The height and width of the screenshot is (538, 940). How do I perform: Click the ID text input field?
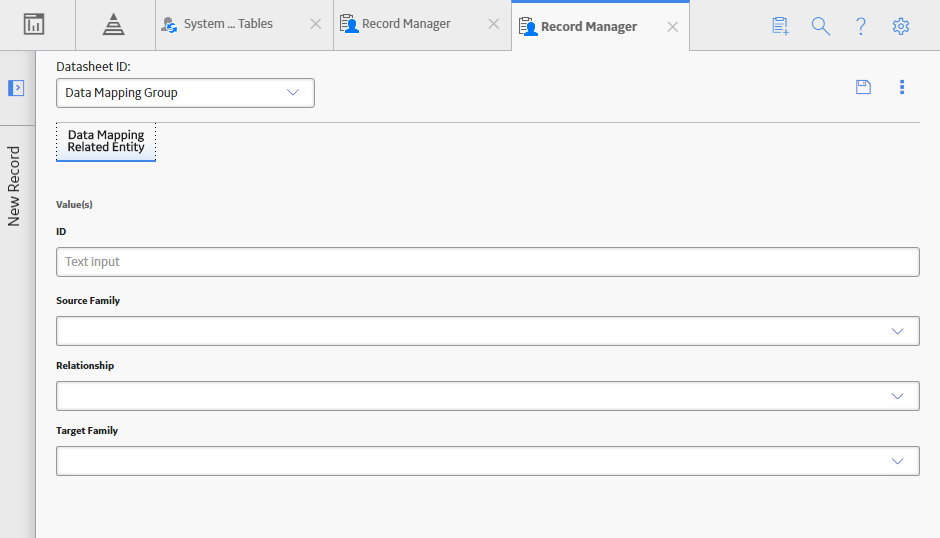(487, 262)
